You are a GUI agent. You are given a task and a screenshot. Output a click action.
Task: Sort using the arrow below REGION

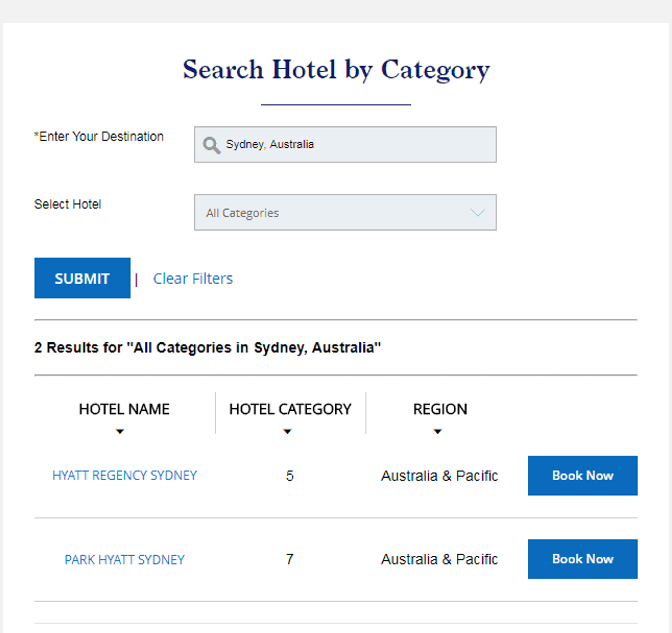[x=437, y=431]
